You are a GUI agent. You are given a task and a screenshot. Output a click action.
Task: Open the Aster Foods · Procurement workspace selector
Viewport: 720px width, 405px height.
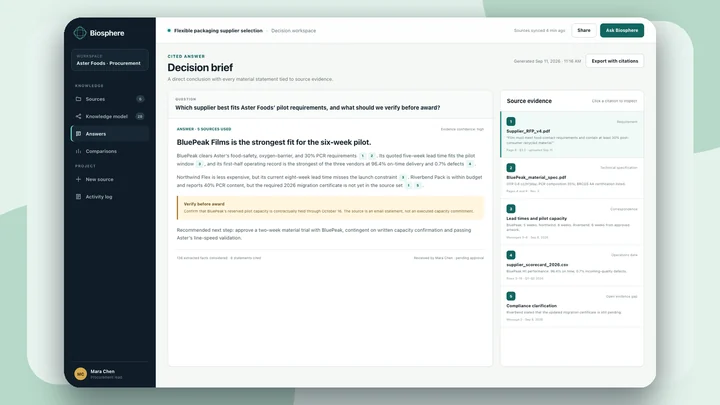pos(110,60)
